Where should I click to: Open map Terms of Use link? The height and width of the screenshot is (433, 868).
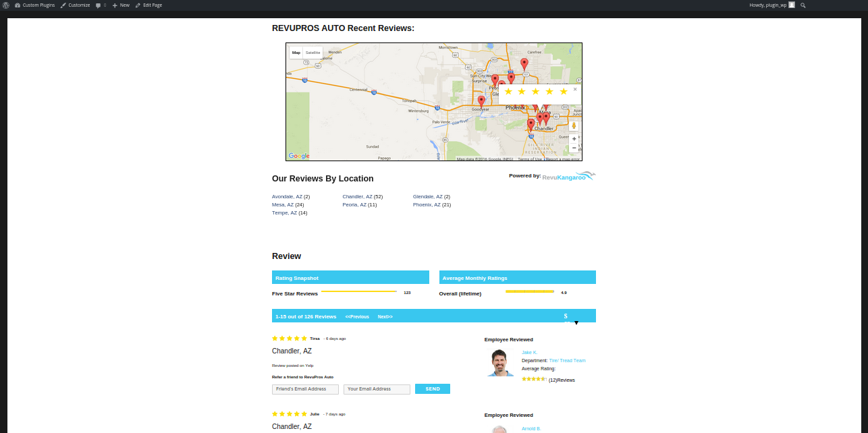pos(530,159)
